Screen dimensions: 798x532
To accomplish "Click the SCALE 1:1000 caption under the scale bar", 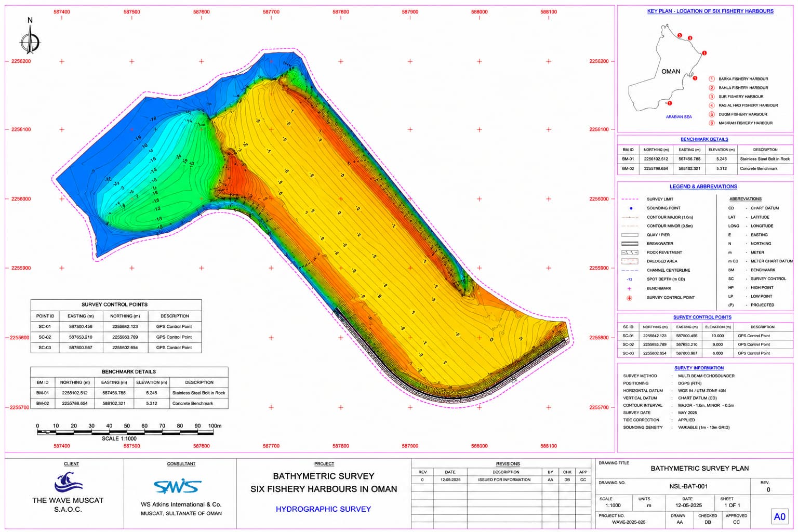I will (x=119, y=438).
